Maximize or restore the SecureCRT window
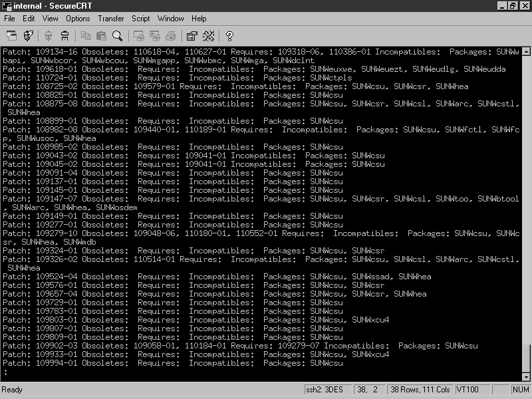Image resolution: width=532 pixels, height=399 pixels. pyautogui.click(x=512, y=6)
